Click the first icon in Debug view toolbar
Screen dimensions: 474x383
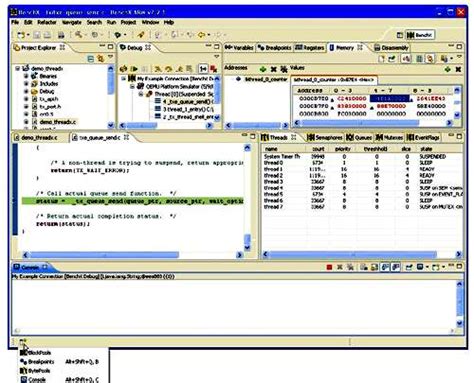pos(123,69)
